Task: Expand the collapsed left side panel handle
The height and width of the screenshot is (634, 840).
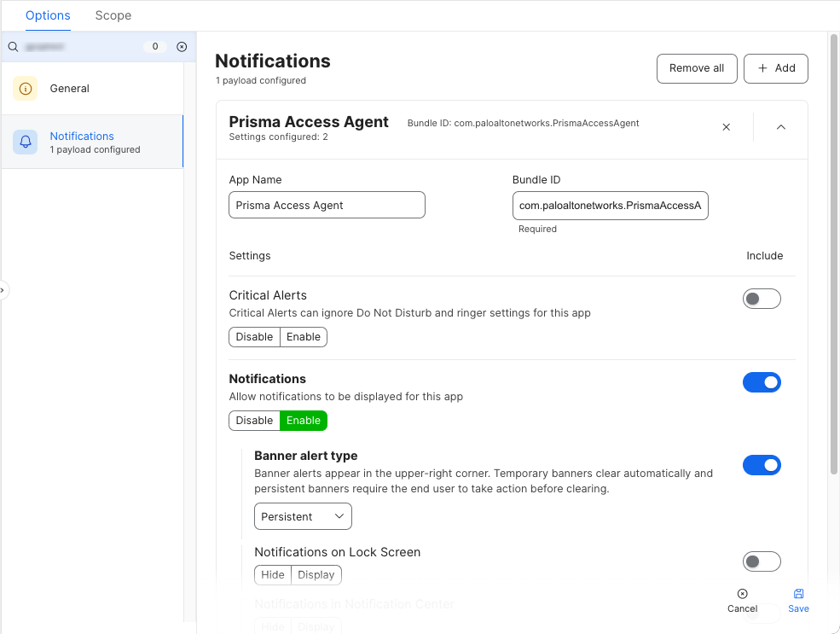Action: [3, 290]
